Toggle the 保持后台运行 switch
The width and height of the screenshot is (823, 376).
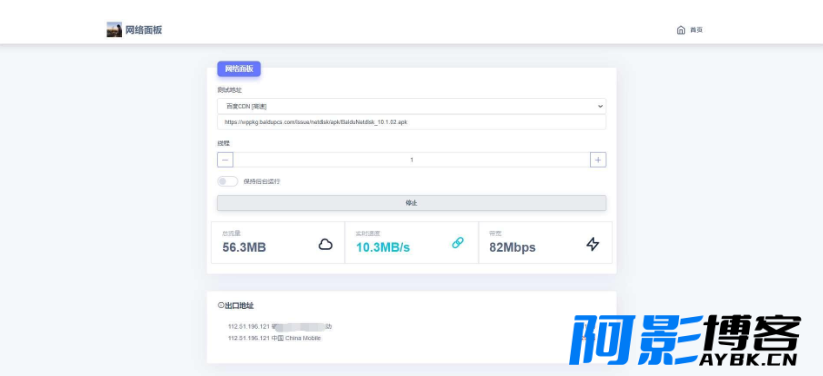point(227,181)
